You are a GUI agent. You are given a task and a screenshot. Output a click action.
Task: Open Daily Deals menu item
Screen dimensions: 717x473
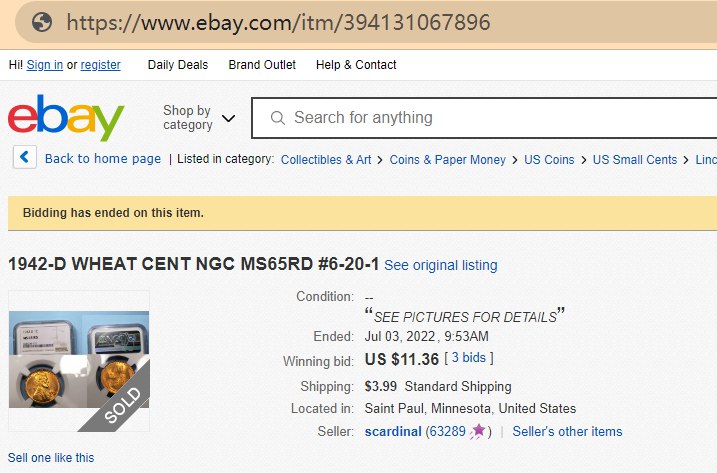tap(178, 65)
